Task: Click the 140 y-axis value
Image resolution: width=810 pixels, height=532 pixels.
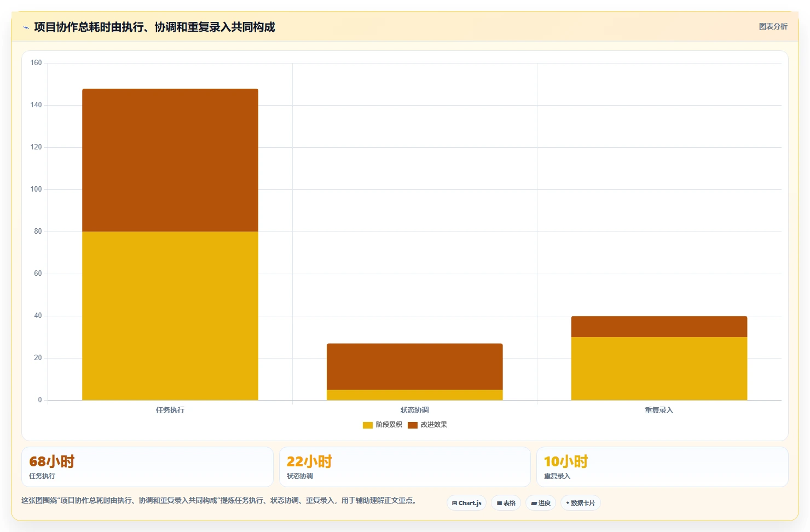Action: click(36, 105)
